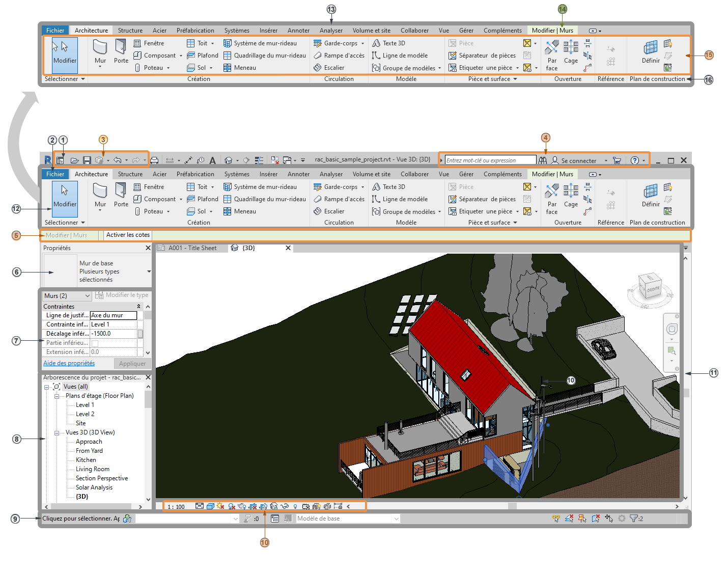Toggle Partie inférieure checkbox in properties
Screen dimensions: 728x573
[95, 343]
